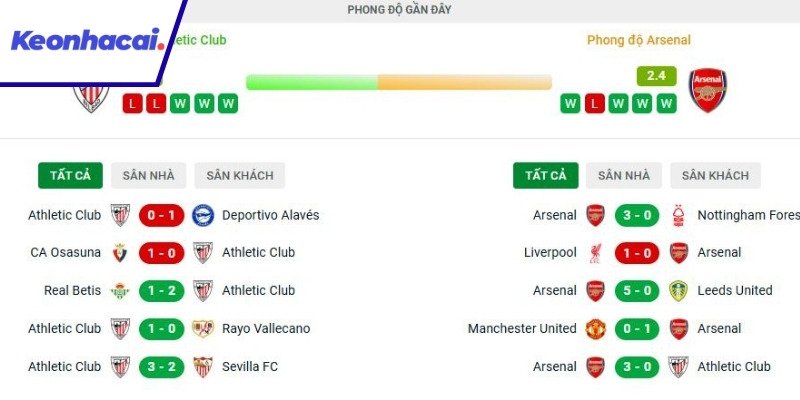Click the Deportivo Alavés team crest

click(x=203, y=215)
